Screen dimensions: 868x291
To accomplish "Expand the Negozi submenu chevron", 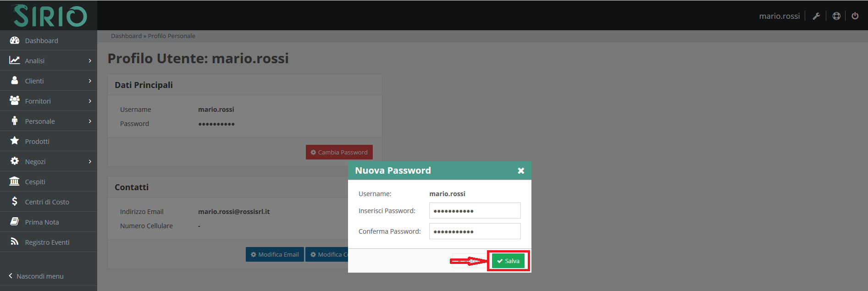I will [90, 161].
